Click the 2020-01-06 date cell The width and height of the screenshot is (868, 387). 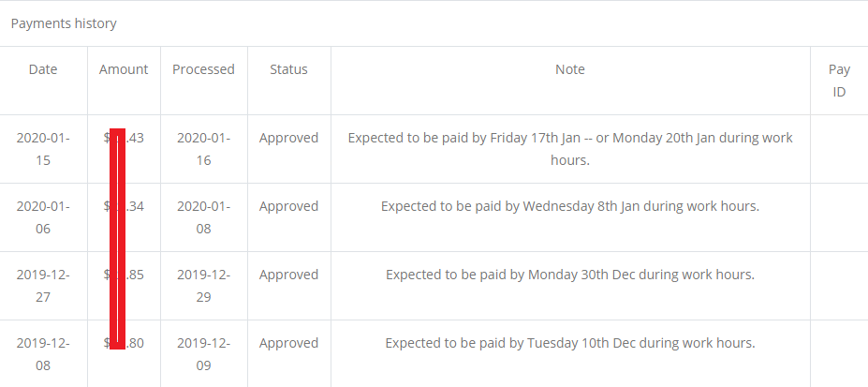[x=43, y=217]
